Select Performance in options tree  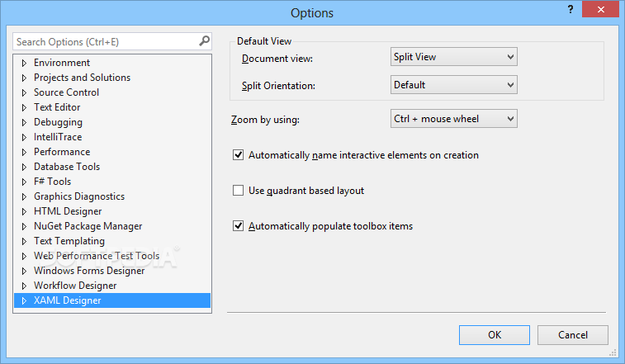coord(62,152)
